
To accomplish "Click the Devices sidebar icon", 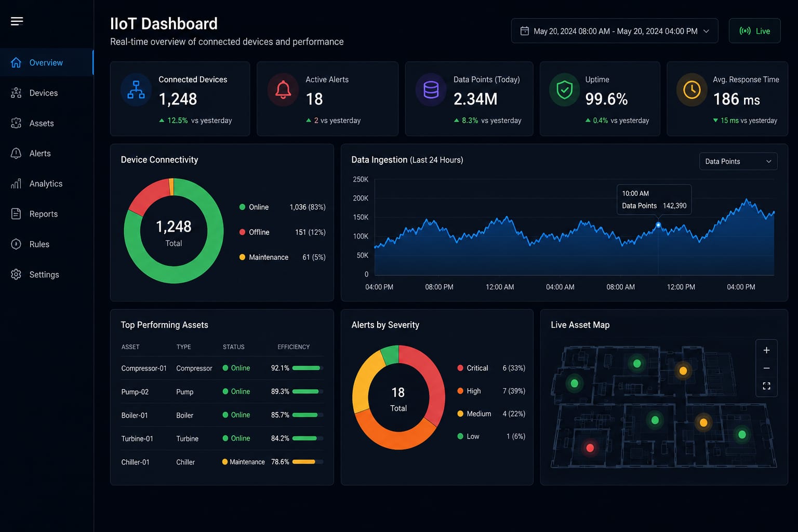I will coord(16,93).
